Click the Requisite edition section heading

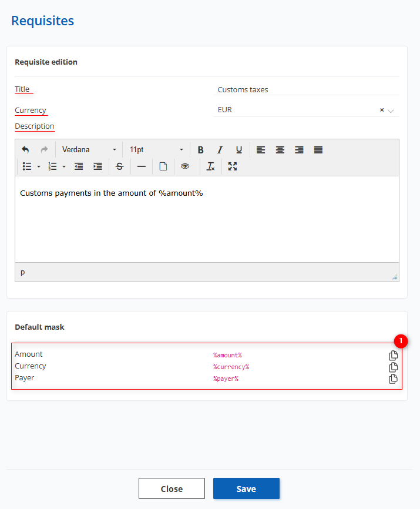(x=46, y=62)
